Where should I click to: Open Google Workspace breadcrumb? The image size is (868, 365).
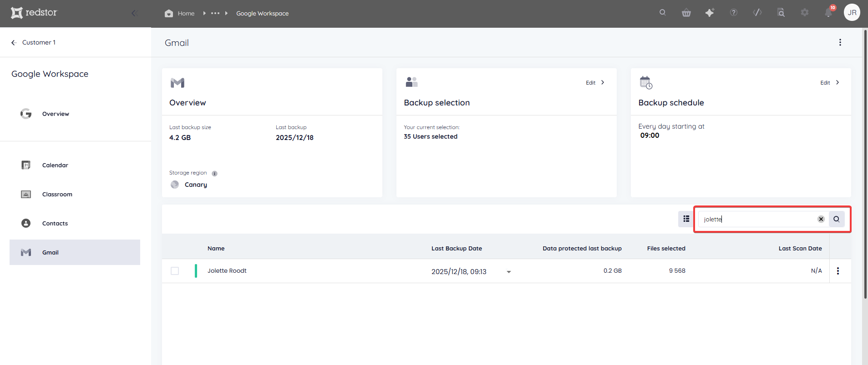[x=262, y=13]
